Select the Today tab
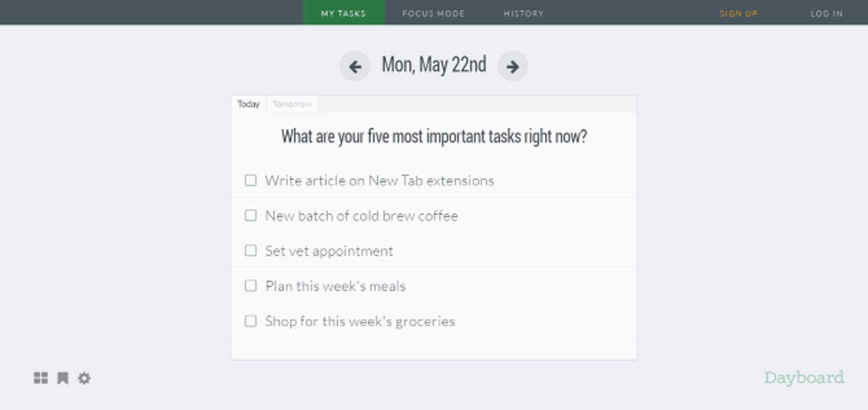 click(249, 104)
